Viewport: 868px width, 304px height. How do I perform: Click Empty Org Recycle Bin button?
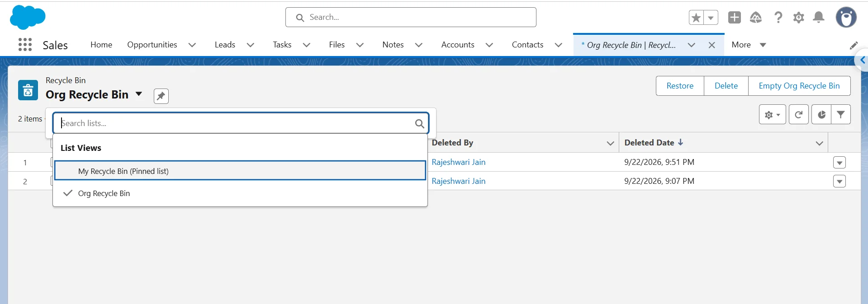(799, 86)
